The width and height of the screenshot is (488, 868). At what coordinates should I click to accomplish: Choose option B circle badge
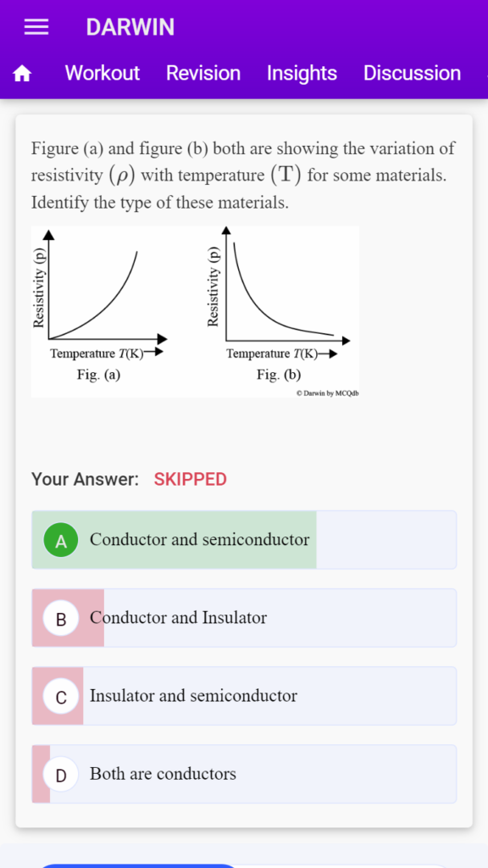coord(61,618)
